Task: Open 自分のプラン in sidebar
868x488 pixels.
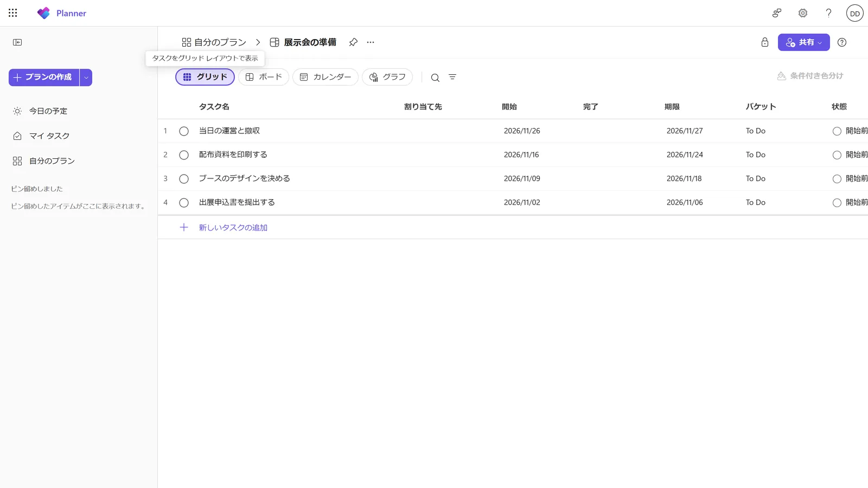Action: coord(52,161)
